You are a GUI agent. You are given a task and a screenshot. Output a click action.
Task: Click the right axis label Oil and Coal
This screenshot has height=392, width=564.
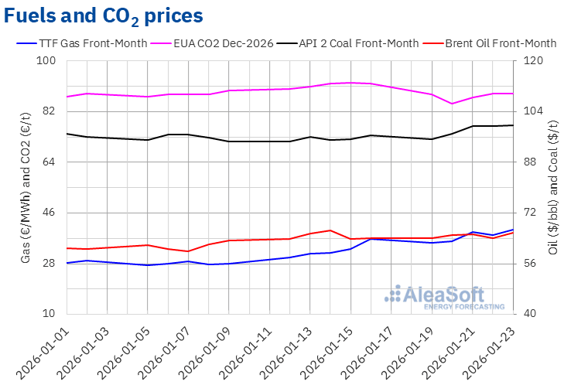552,187
